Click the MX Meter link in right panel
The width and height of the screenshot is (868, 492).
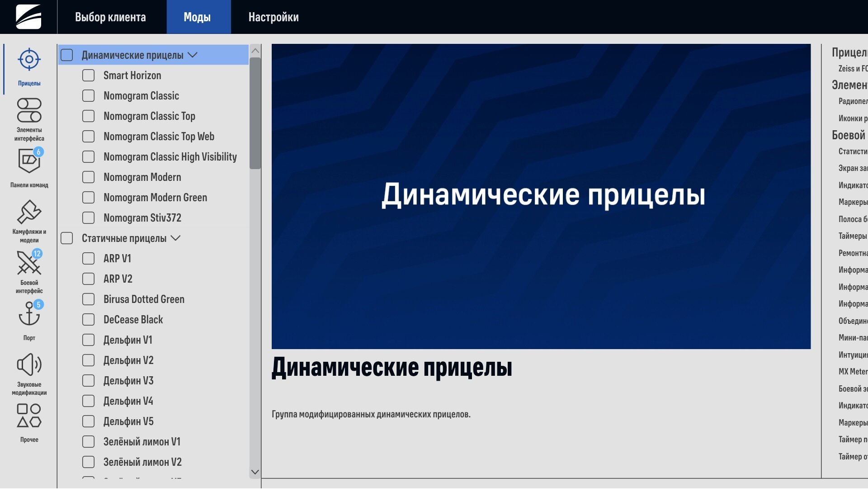(853, 372)
